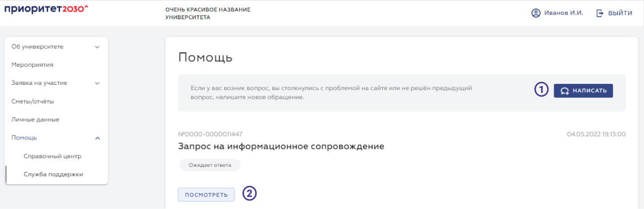Viewport: 644px width, 209px height.
Task: Expand the Об университете chevron
Action: (97, 47)
